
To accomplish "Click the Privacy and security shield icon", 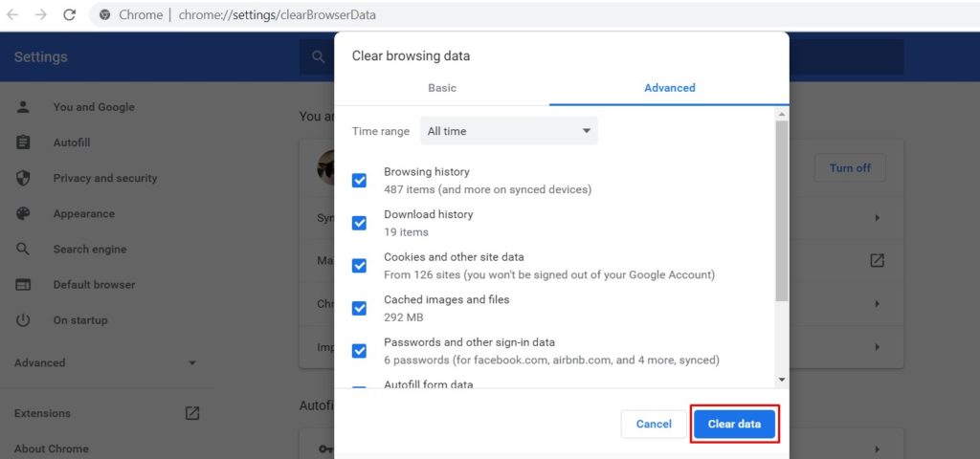I will [x=23, y=178].
